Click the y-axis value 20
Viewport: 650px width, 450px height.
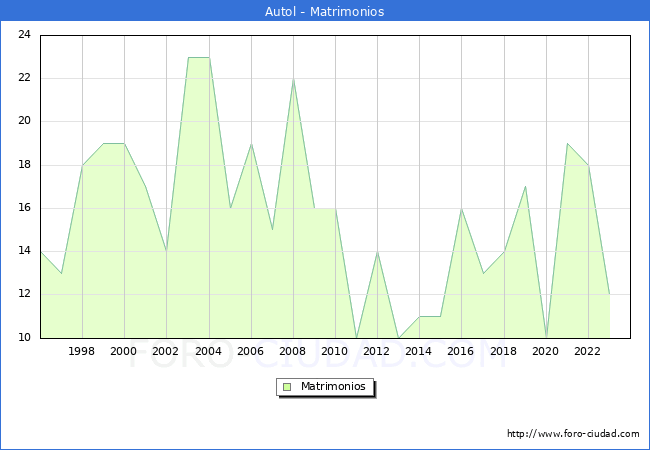click(x=25, y=121)
